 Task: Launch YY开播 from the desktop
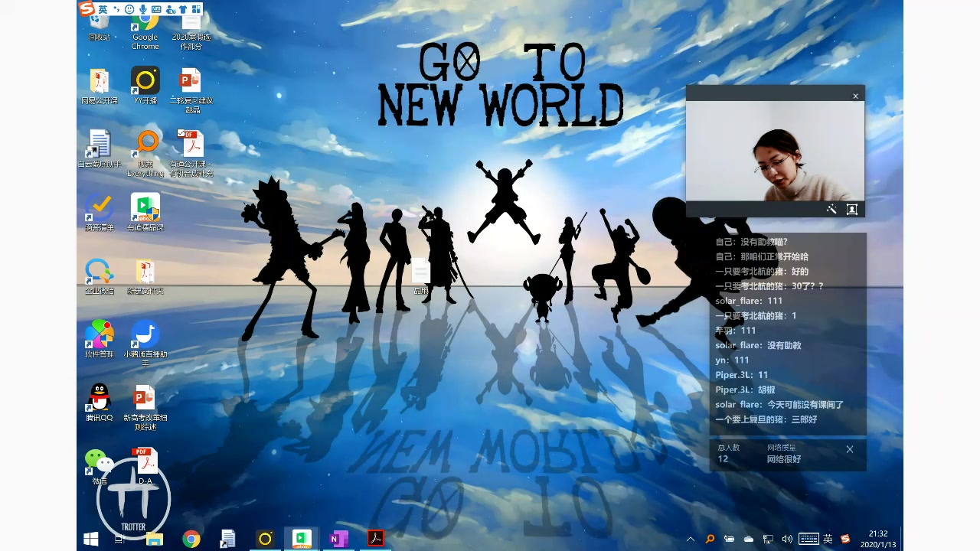[145, 86]
